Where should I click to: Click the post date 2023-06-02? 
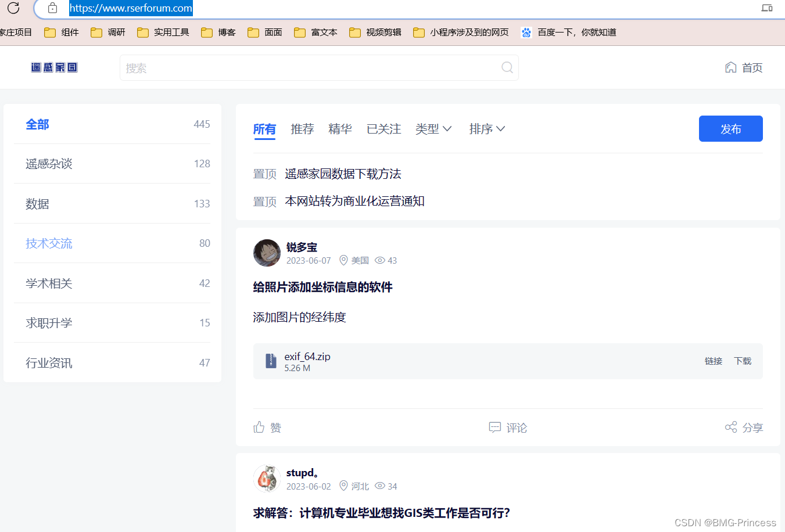(x=309, y=487)
